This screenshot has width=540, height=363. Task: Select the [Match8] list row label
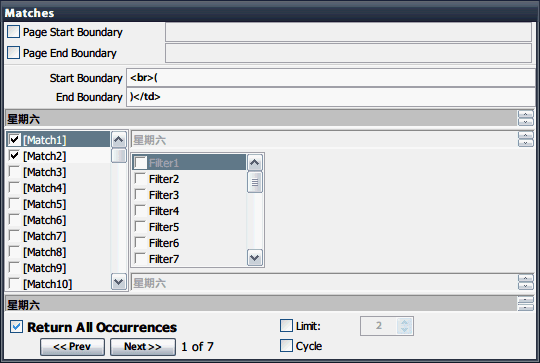[x=44, y=252]
